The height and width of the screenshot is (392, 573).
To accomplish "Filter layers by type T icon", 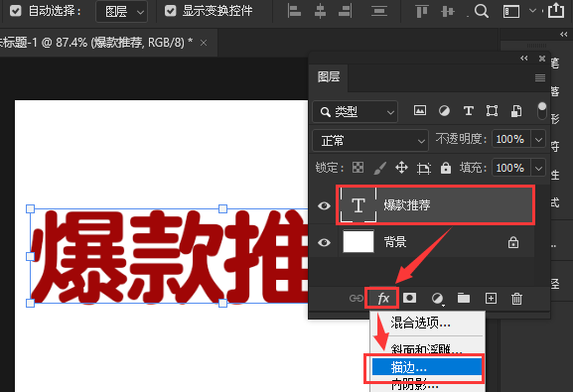I will [469, 111].
